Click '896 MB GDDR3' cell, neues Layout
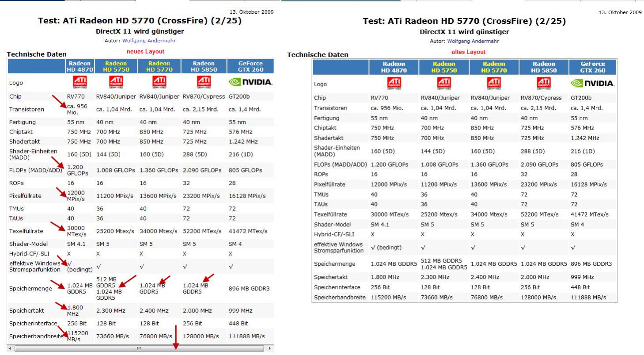This screenshot has height=355, width=644. (x=249, y=289)
